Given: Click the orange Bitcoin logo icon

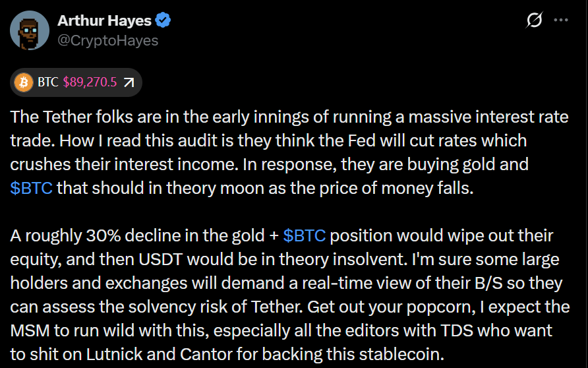Looking at the screenshot, I should click(x=24, y=82).
